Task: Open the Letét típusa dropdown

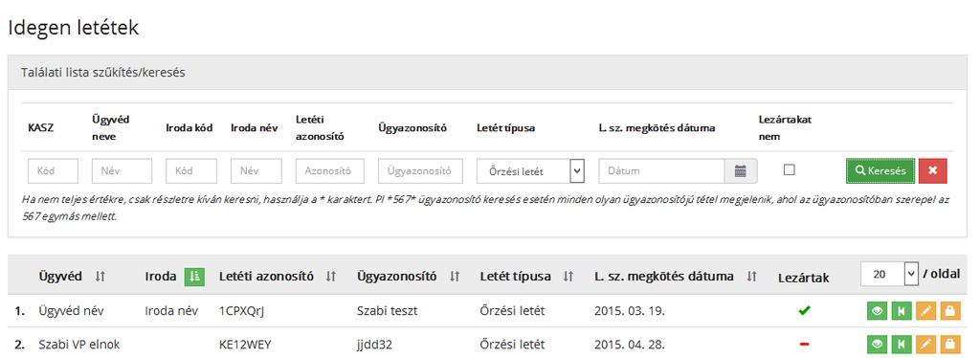Action: pyautogui.click(x=530, y=171)
